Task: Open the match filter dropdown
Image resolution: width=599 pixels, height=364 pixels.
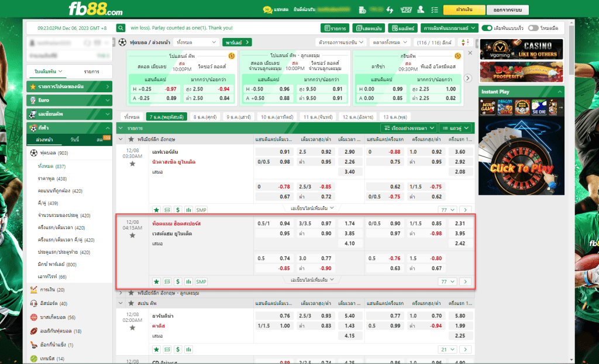Action: click(341, 42)
